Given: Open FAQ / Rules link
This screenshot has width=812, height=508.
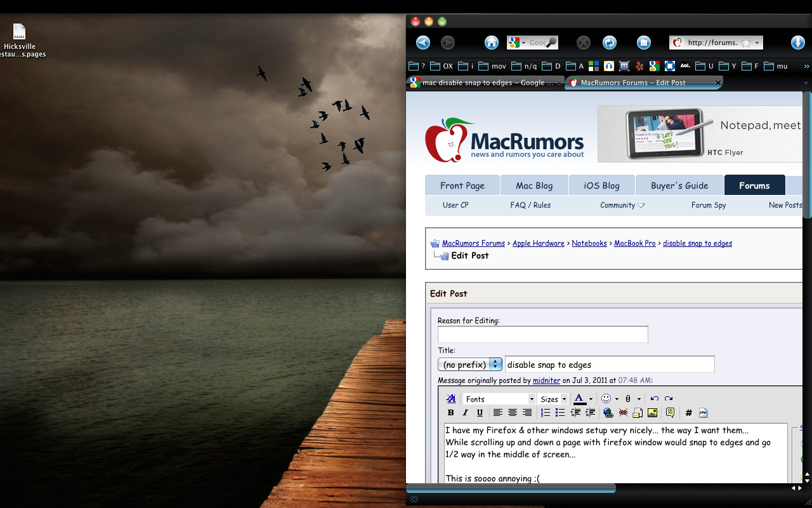Looking at the screenshot, I should pos(530,205).
